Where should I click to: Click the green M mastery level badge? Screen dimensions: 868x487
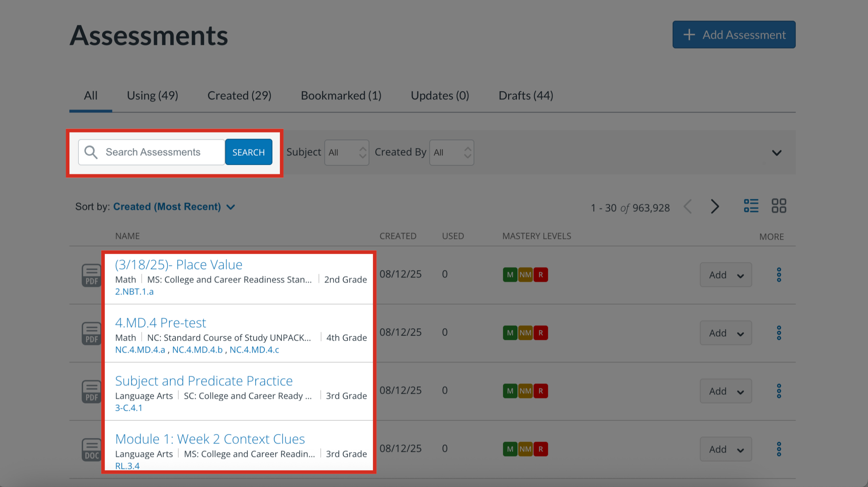tap(510, 274)
